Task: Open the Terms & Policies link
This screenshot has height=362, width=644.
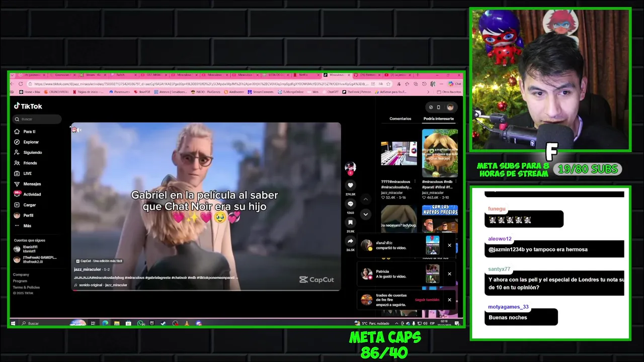Action: pos(26,287)
